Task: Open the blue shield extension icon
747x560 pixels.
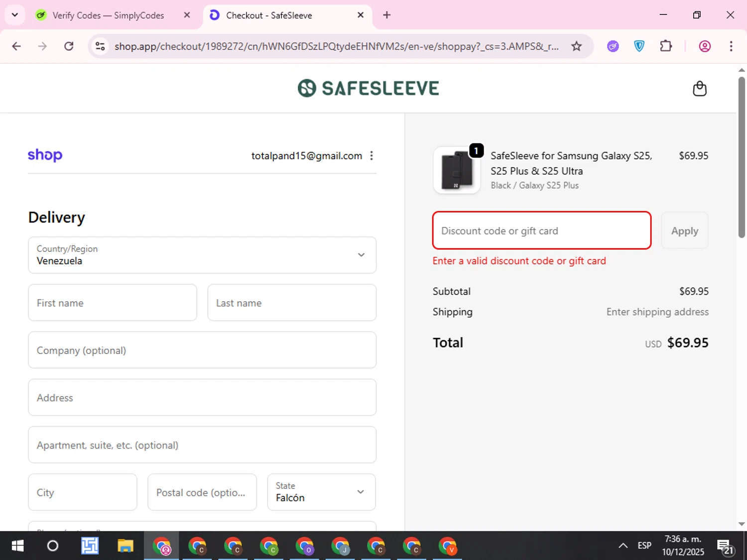Action: pos(639,46)
